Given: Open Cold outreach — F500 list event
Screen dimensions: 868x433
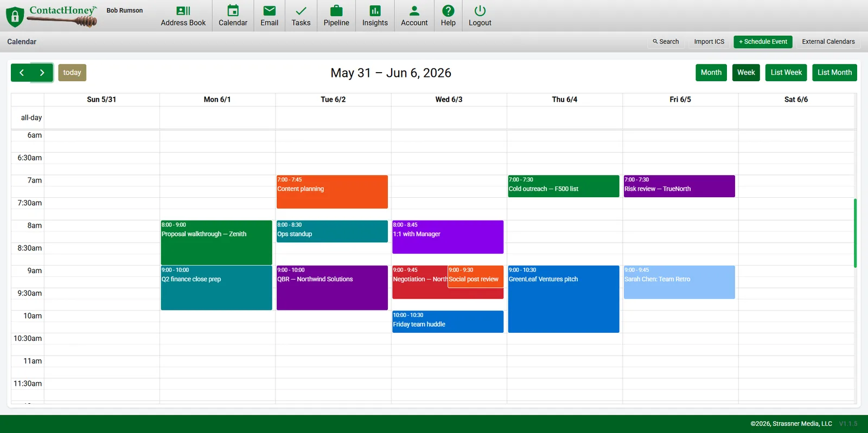Looking at the screenshot, I should (564, 186).
